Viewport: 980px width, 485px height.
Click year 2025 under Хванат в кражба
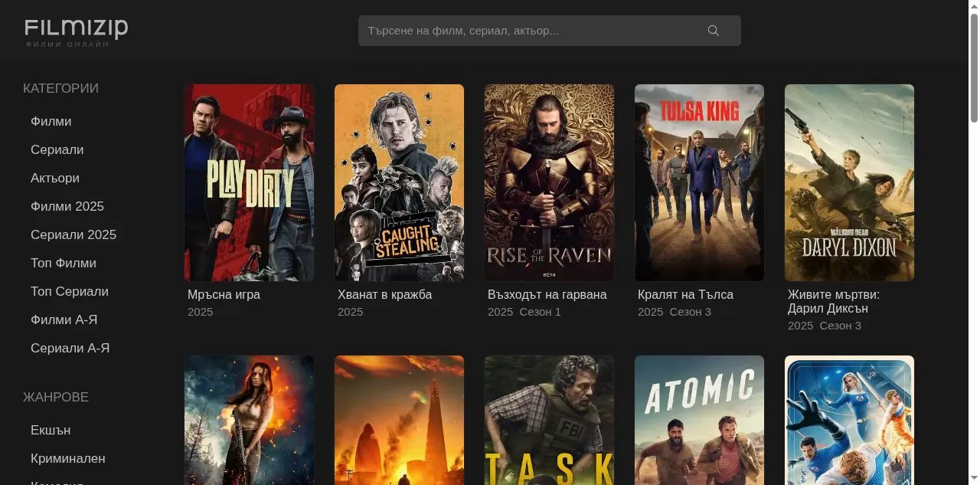(351, 312)
